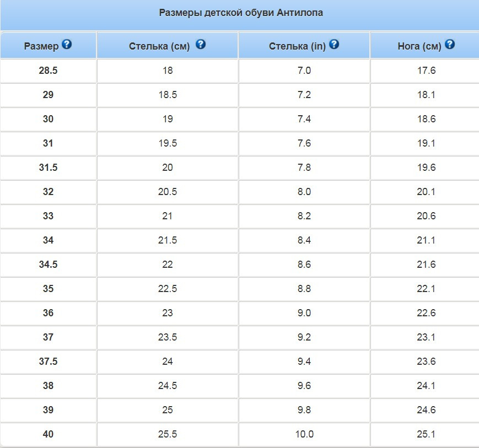479x448 pixels.
Task: Select the Размер column header
Action: pyautogui.click(x=41, y=46)
